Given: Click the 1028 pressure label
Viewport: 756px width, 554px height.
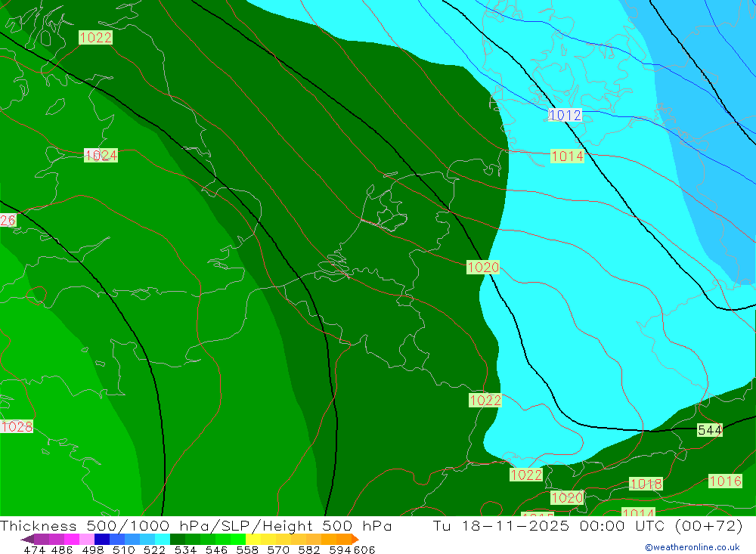Looking at the screenshot, I should coord(17,427).
